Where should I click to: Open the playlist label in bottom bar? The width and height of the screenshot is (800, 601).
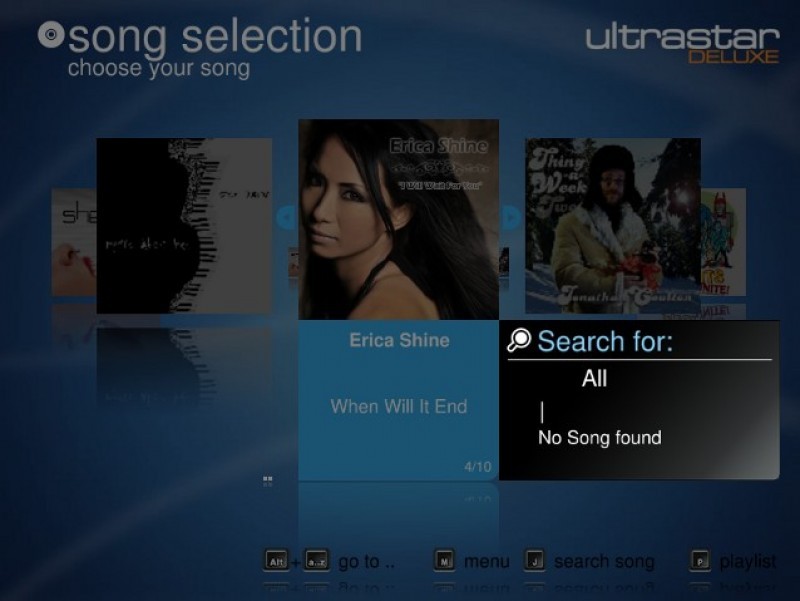747,562
